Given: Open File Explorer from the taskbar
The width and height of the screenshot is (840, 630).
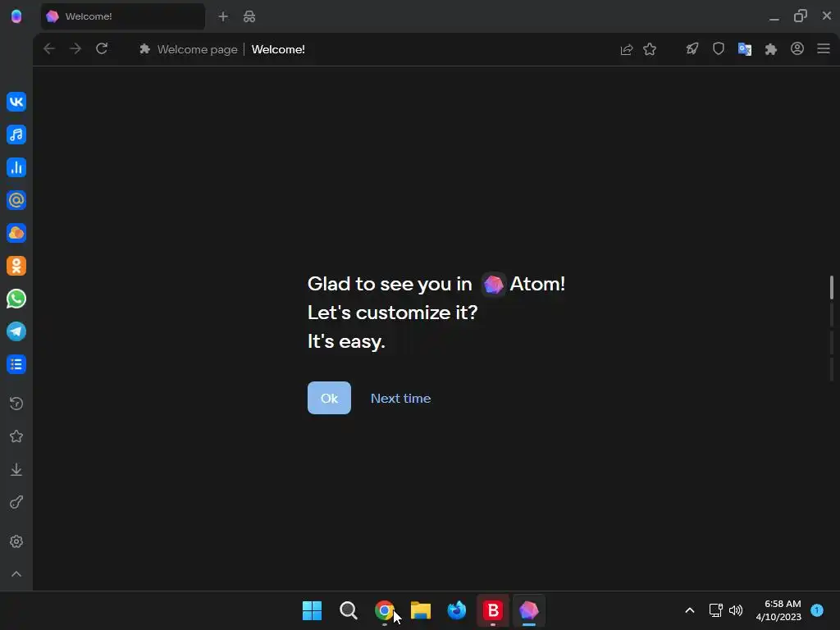Looking at the screenshot, I should [x=421, y=610].
